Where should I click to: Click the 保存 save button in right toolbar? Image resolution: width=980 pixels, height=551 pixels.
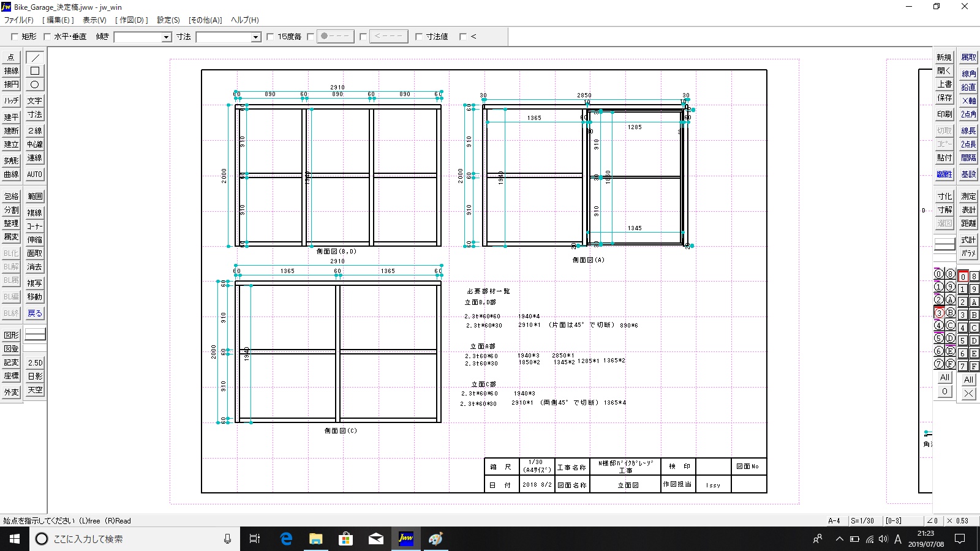pyautogui.click(x=944, y=98)
